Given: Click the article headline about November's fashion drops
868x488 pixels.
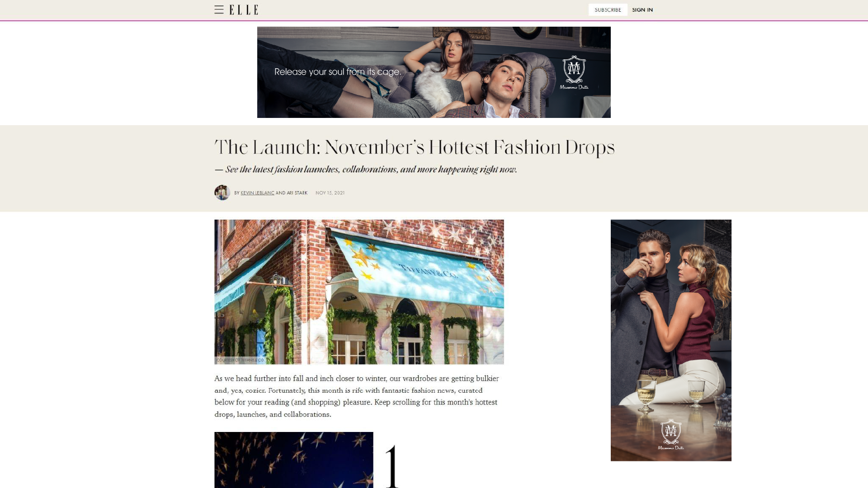Looking at the screenshot, I should (x=415, y=147).
